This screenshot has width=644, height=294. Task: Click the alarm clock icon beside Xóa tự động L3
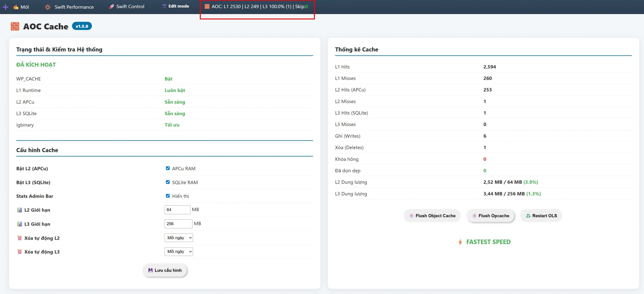point(19,252)
